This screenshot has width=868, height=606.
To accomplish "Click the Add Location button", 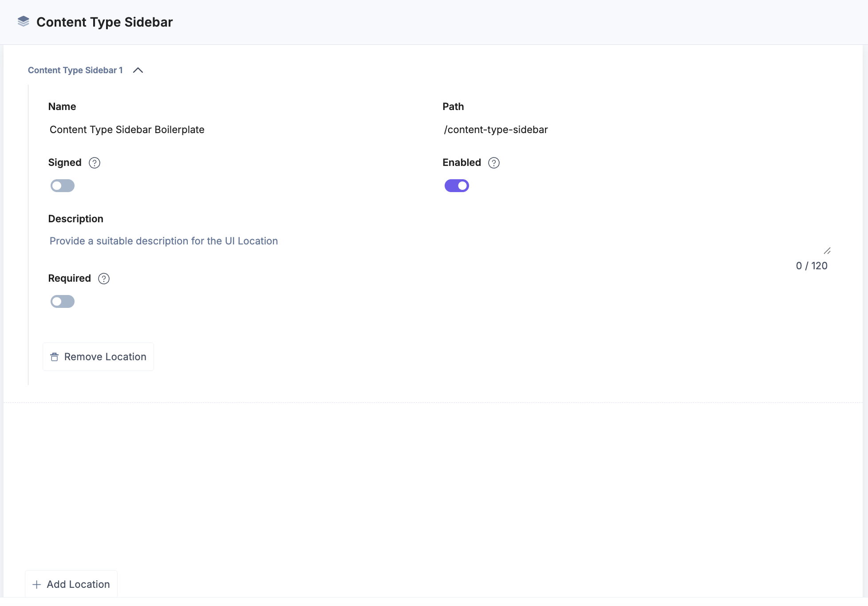I will (x=71, y=584).
